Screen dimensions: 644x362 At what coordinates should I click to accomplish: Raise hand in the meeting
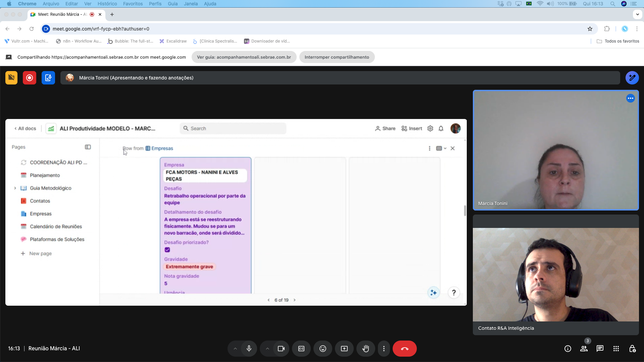(366, 349)
